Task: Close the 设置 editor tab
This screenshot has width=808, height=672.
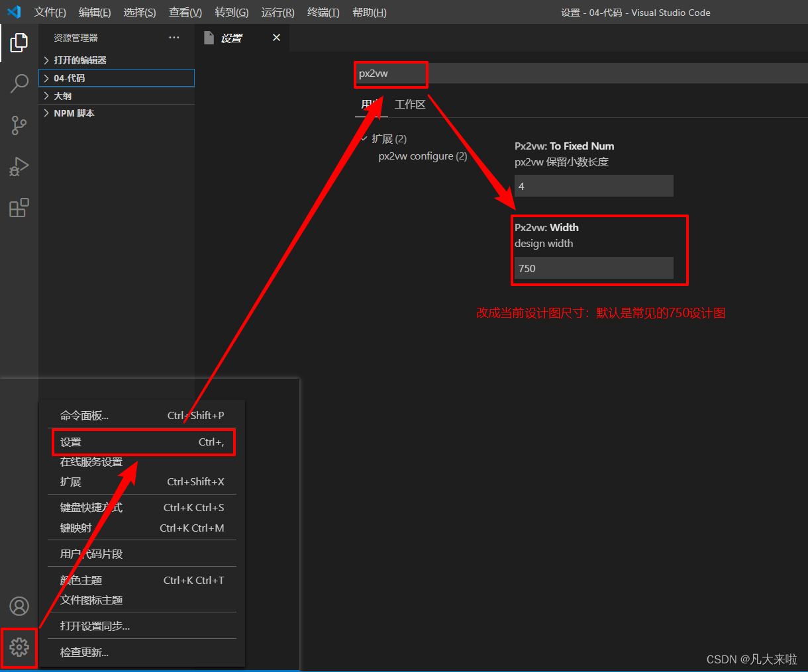Action: [x=276, y=38]
